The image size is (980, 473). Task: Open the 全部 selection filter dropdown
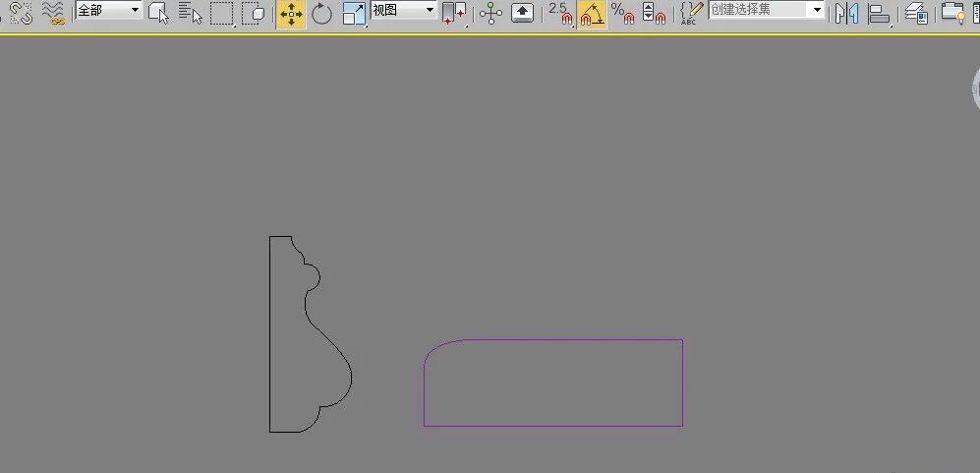point(109,10)
